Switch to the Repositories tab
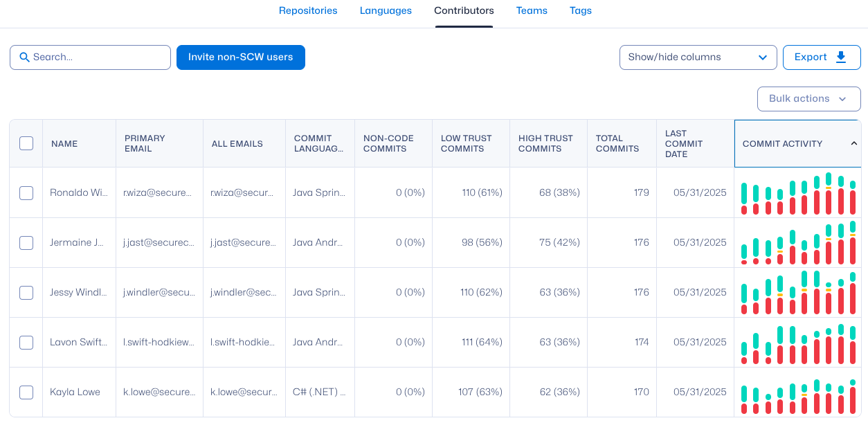Image resolution: width=868 pixels, height=425 pixels. pos(308,11)
